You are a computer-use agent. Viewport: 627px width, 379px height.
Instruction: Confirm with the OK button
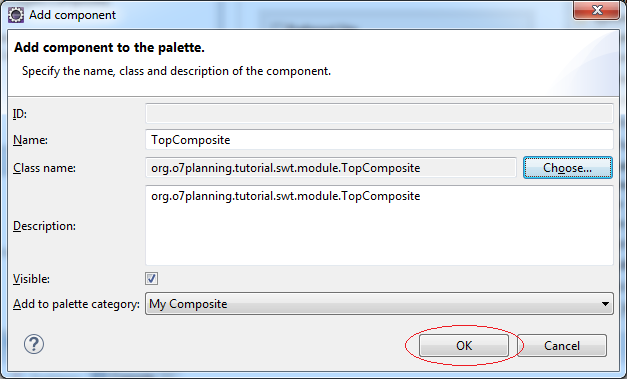[464, 345]
